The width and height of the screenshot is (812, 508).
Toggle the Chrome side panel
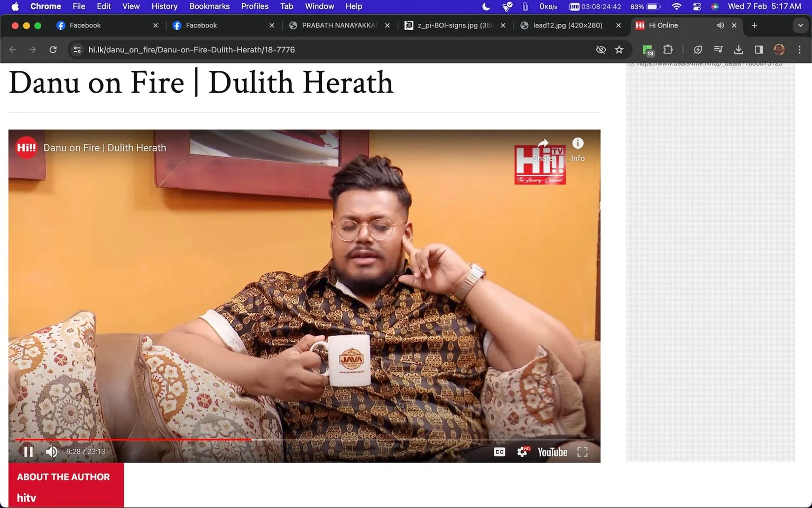click(759, 50)
